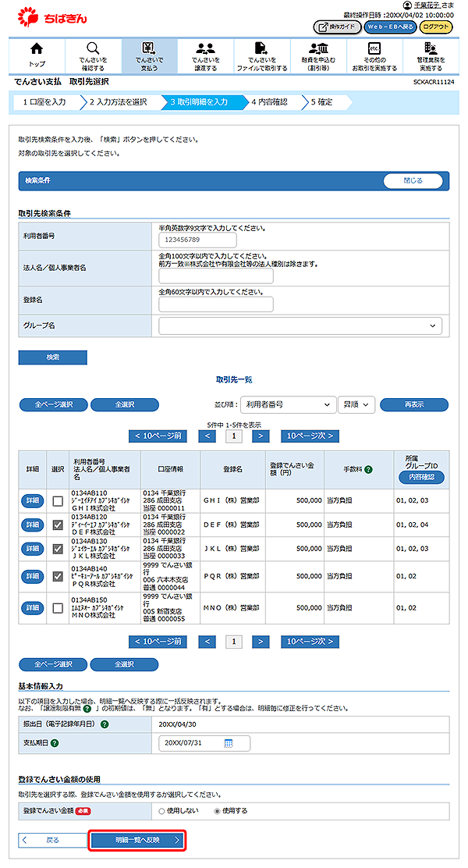This screenshot has width=468, height=868.
Task: Open the 昇順 sort order dropdown
Action: [x=356, y=404]
